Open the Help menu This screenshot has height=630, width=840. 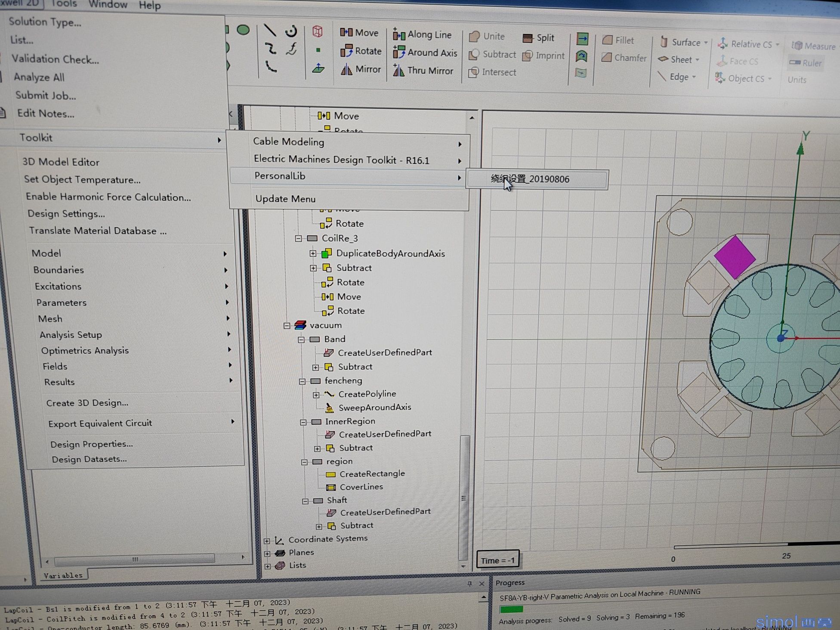tap(150, 6)
